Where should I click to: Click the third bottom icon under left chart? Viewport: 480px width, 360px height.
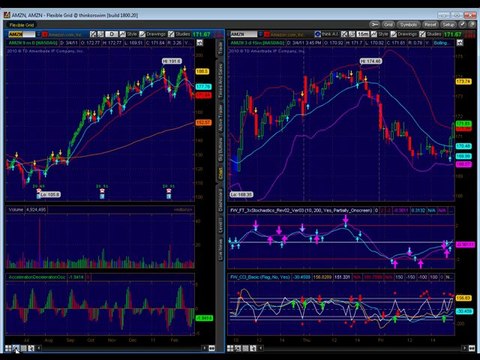pos(23,348)
